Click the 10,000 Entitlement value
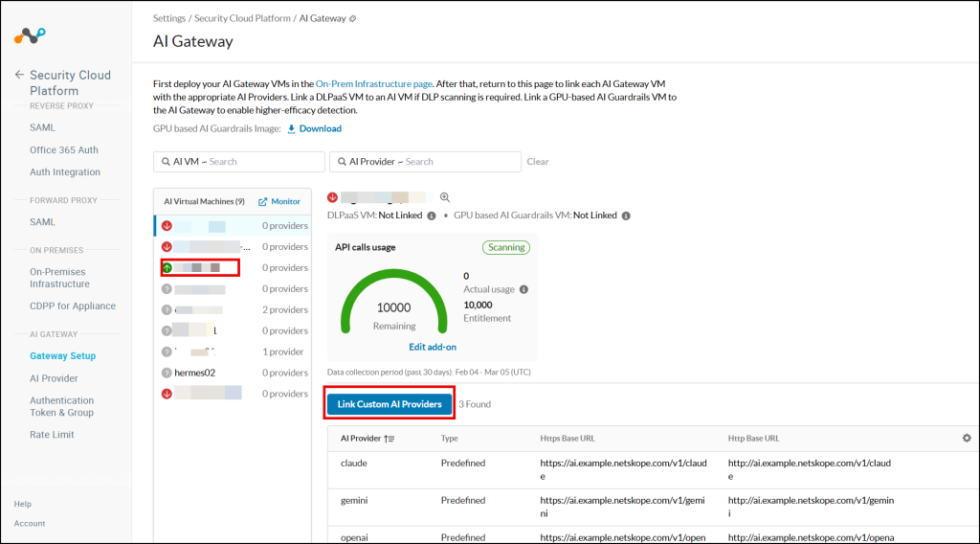This screenshot has height=544, width=980. pyautogui.click(x=478, y=306)
